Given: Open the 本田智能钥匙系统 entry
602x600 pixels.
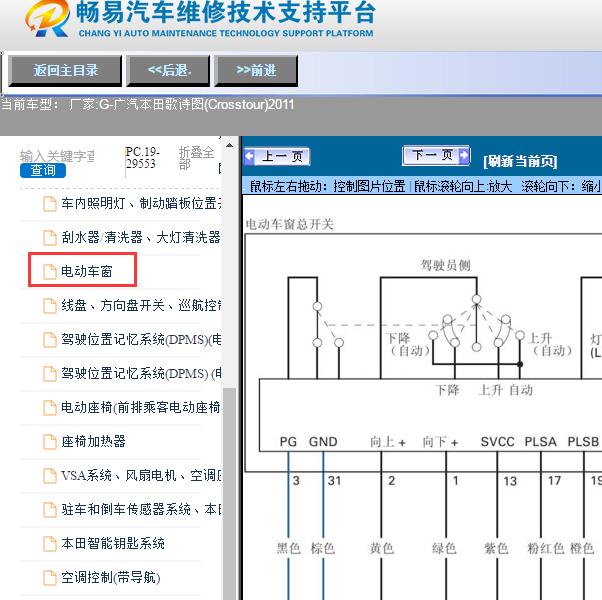Looking at the screenshot, I should coord(113,544).
